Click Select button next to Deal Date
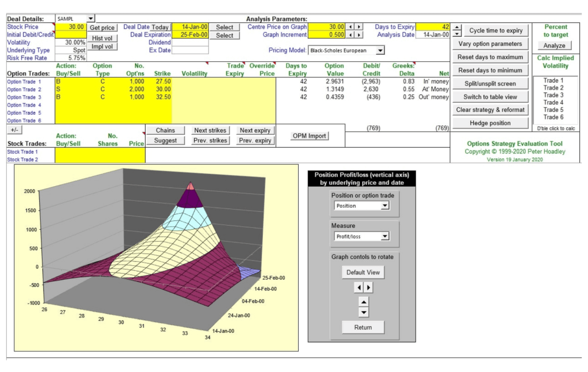Image resolution: width=588 pixels, height=372 pixels. click(225, 27)
